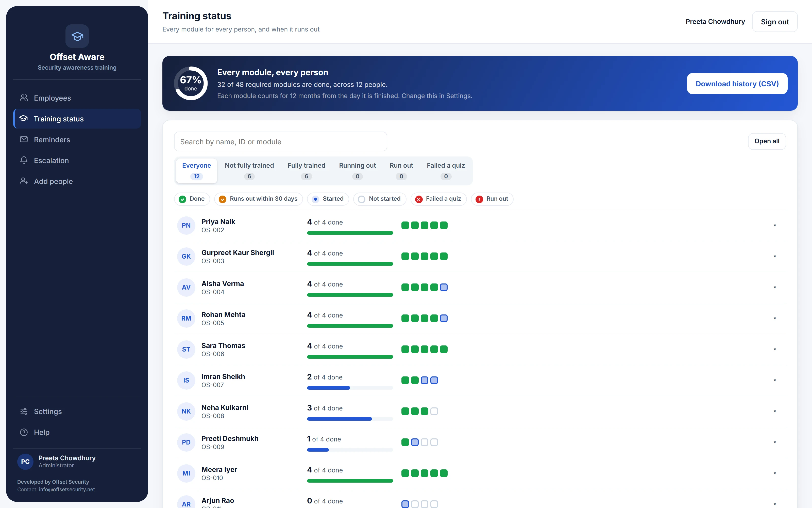812x508 pixels.
Task: Click Aisha Verma's blue started module square
Action: pos(444,287)
